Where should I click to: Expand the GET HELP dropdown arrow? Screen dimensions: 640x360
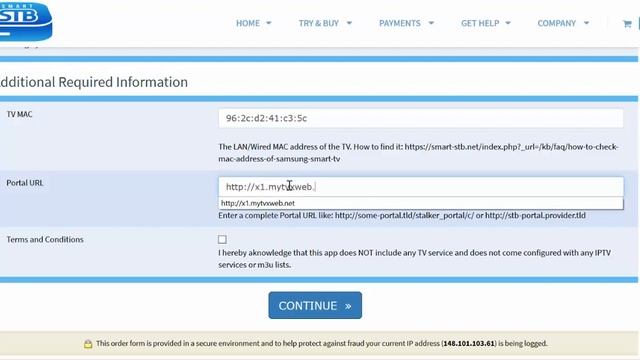pos(508,23)
